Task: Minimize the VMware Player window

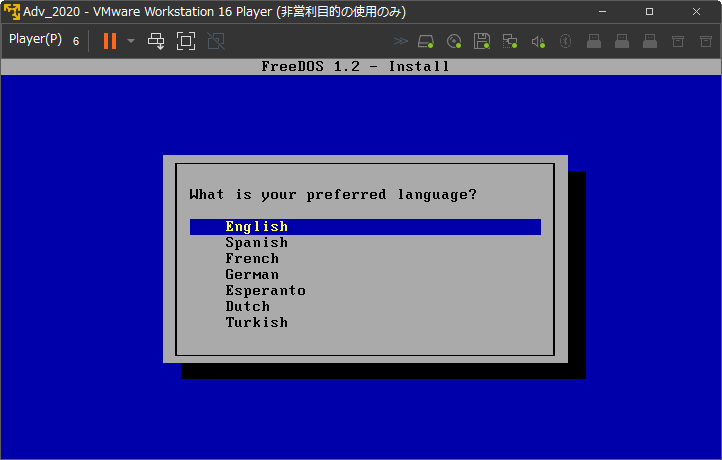Action: click(x=602, y=12)
